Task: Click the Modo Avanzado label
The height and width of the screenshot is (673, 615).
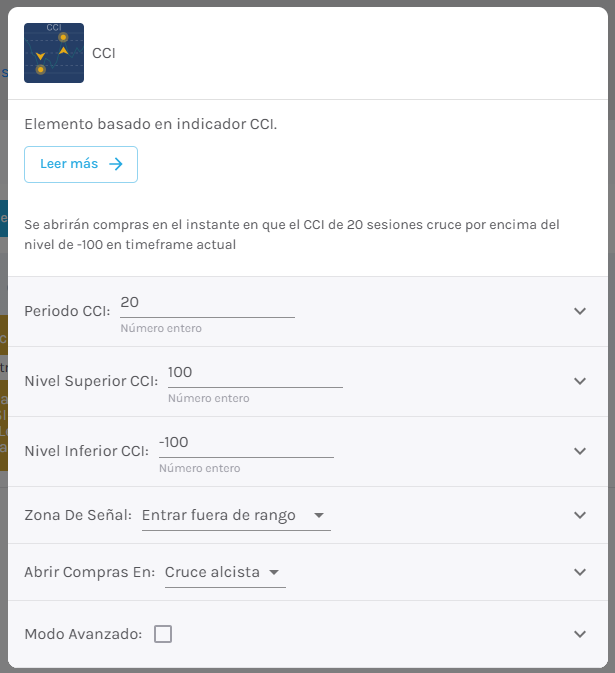Action: click(x=83, y=634)
